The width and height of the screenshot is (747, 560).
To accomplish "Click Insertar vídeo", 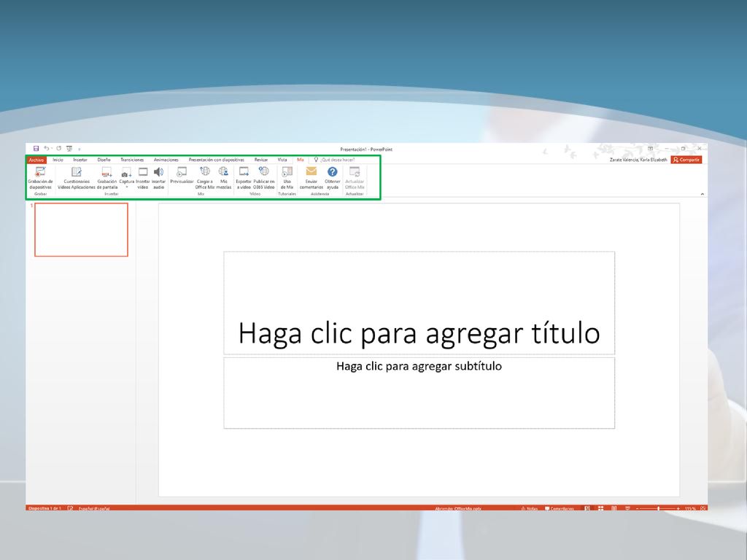I will (x=143, y=178).
